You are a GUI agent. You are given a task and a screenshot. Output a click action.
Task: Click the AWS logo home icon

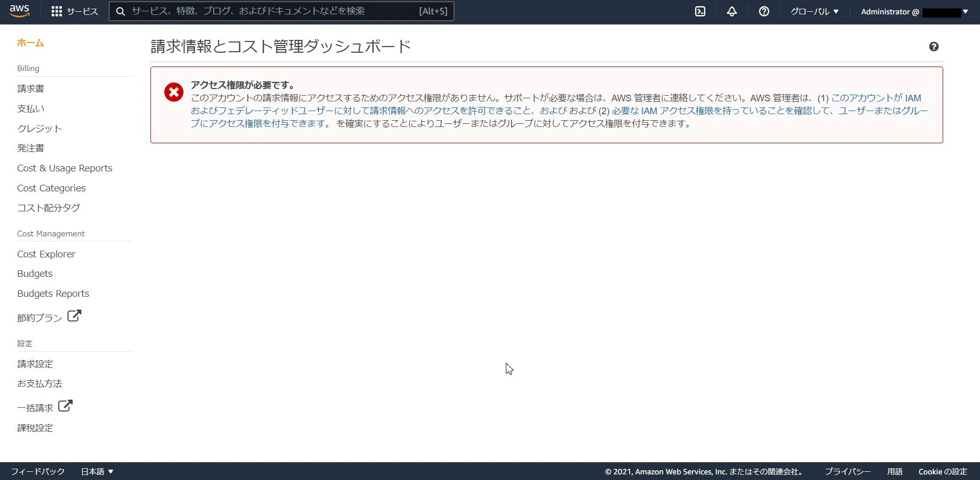19,11
